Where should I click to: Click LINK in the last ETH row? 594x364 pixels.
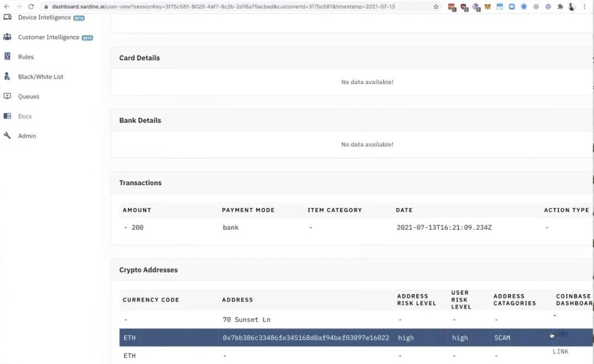coord(560,351)
